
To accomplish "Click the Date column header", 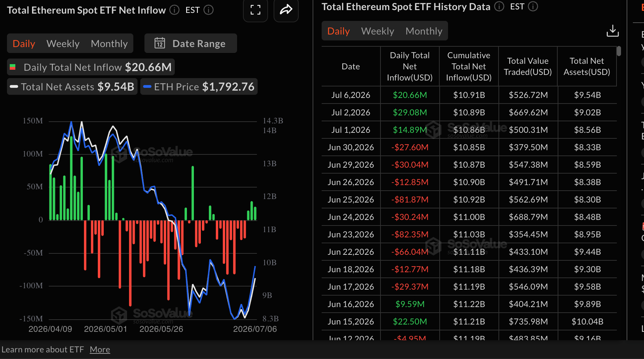I will pos(351,66).
